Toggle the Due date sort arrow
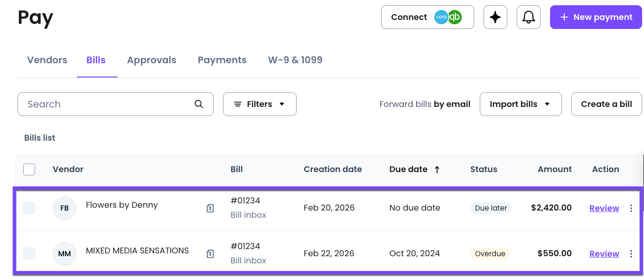This screenshot has height=280, width=644. 437,169
